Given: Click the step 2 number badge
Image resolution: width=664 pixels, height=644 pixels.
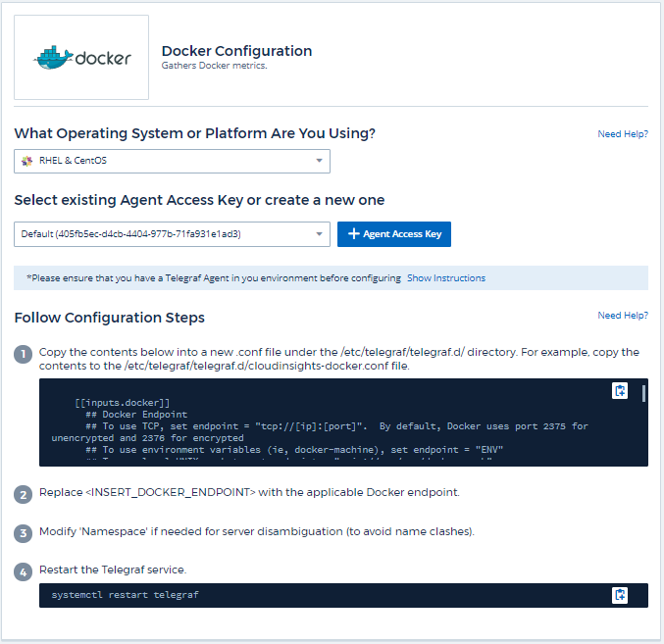Looking at the screenshot, I should (x=24, y=491).
